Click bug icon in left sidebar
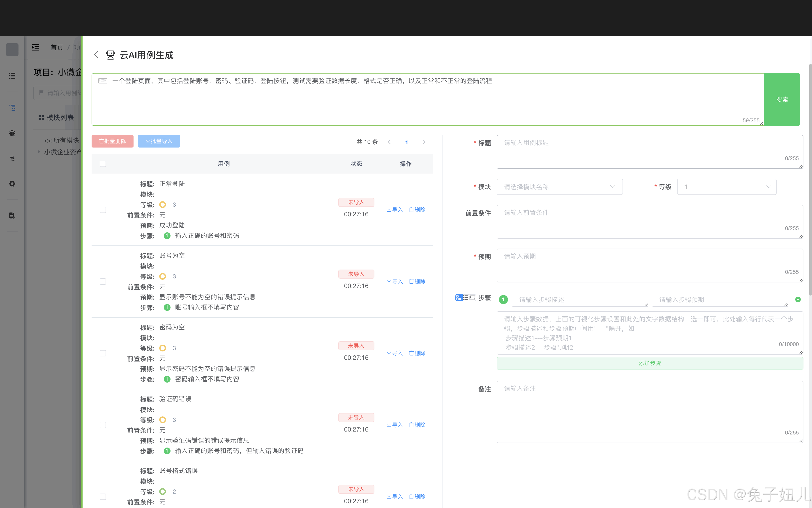This screenshot has height=508, width=812. pyautogui.click(x=12, y=133)
